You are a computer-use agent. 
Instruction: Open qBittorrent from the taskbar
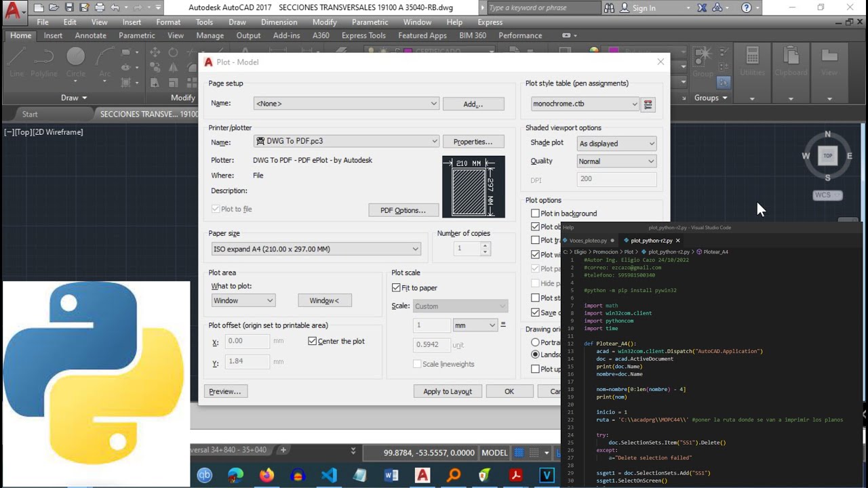tap(205, 475)
